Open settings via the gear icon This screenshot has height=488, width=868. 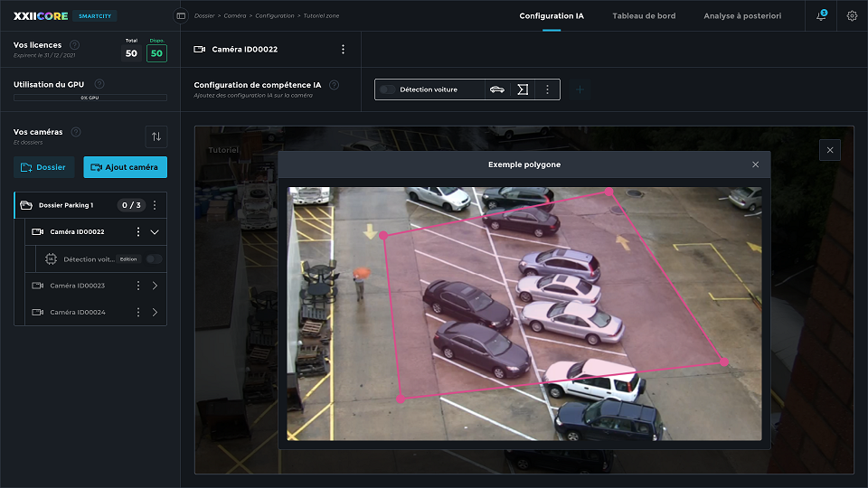[852, 16]
